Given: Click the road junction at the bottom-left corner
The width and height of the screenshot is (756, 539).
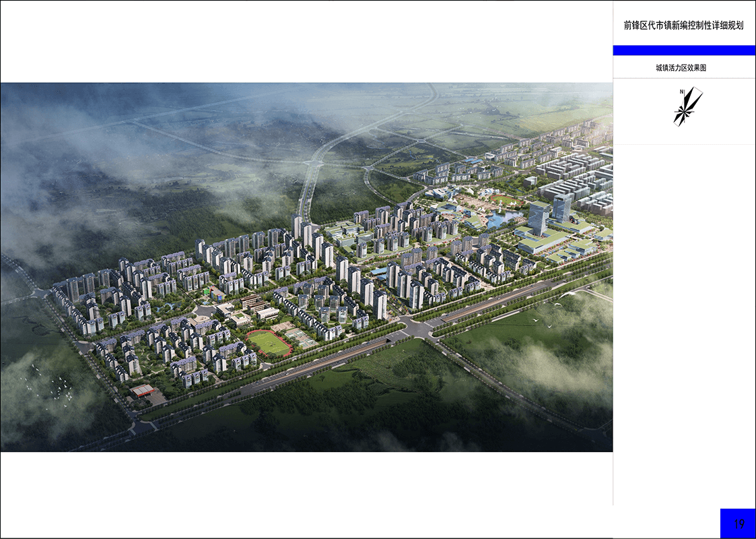Looking at the screenshot, I should pos(141,426).
